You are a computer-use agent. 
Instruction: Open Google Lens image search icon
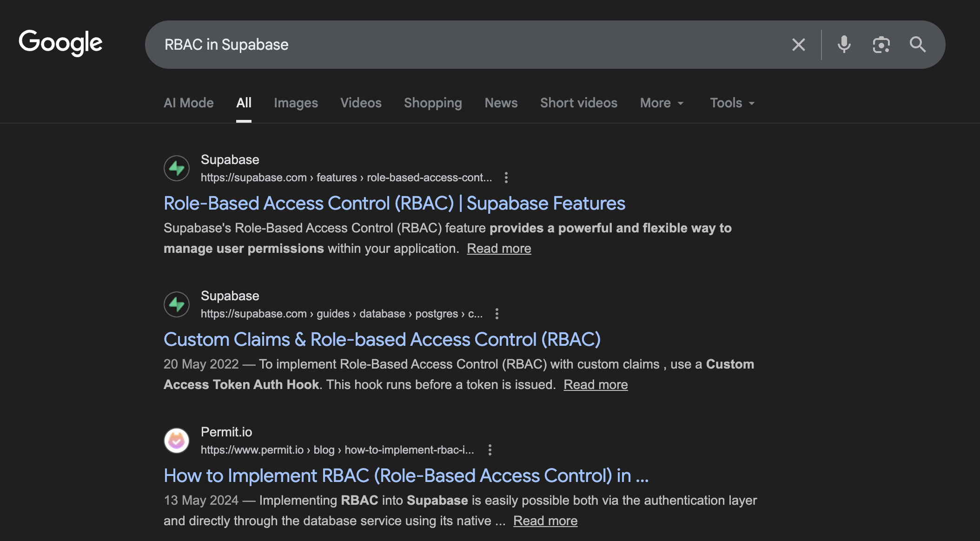coord(881,45)
